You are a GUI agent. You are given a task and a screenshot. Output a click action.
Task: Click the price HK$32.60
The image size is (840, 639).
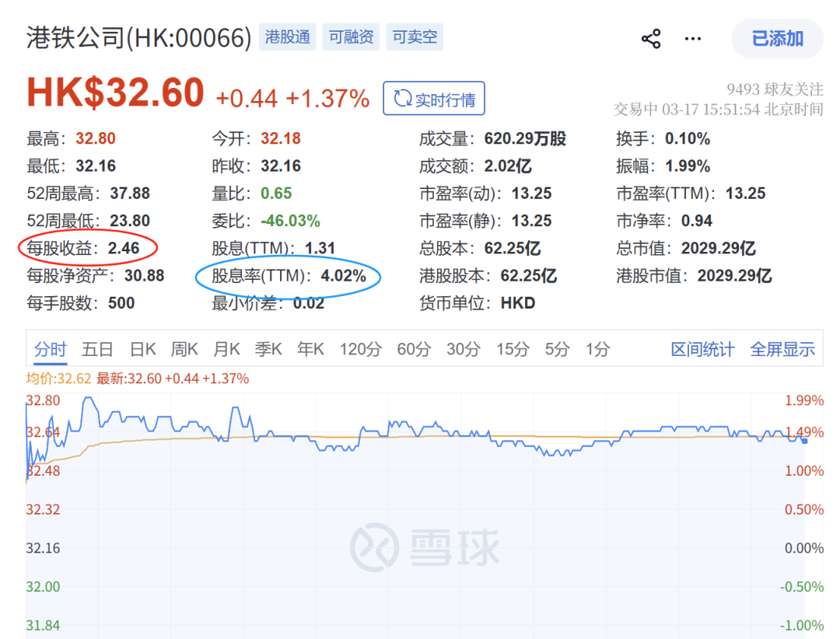click(115, 93)
